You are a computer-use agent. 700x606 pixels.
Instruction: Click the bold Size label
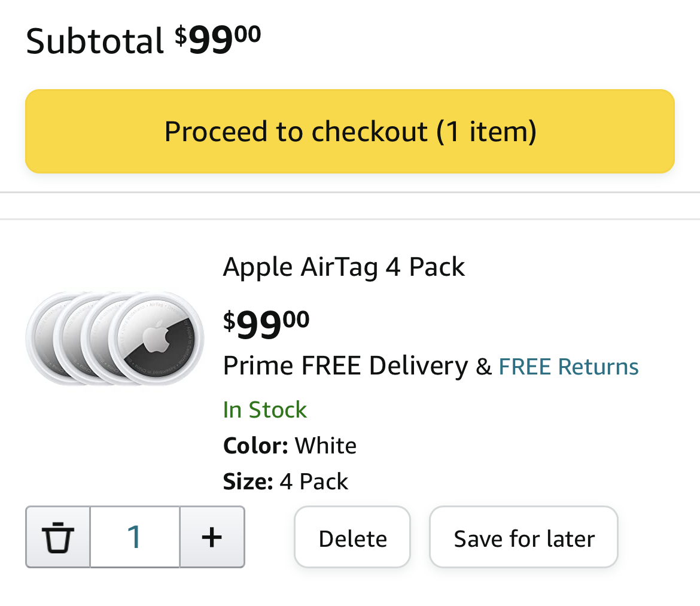[248, 481]
